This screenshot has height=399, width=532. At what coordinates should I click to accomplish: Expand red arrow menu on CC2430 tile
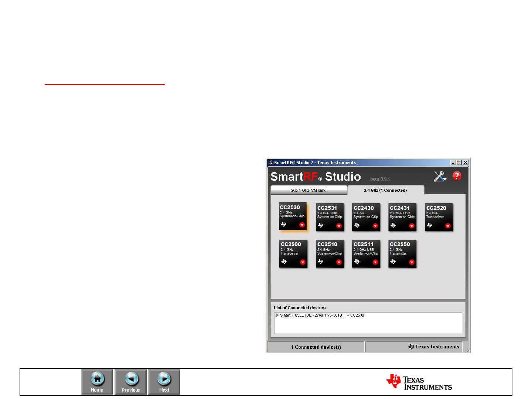click(375, 226)
